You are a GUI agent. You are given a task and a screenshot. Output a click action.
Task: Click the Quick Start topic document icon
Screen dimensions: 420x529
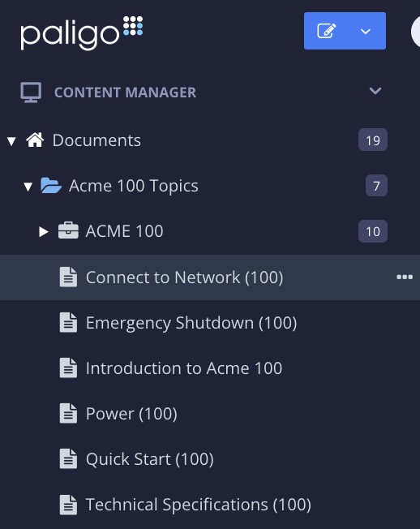68,459
